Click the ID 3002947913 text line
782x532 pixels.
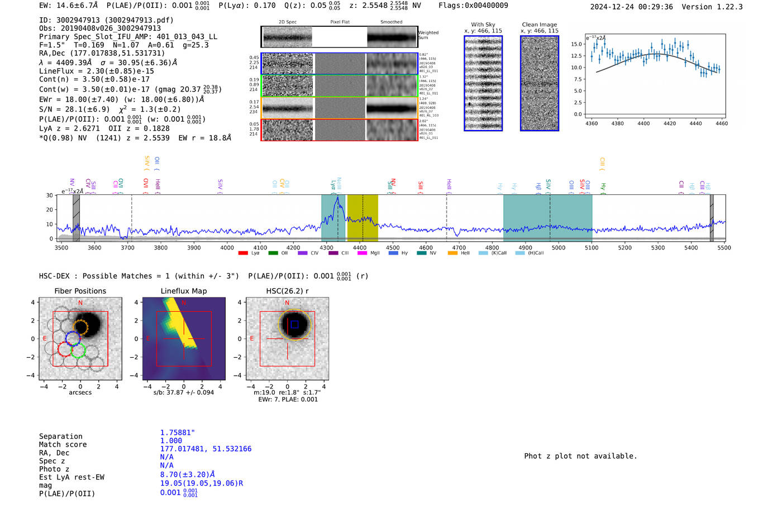(x=106, y=20)
